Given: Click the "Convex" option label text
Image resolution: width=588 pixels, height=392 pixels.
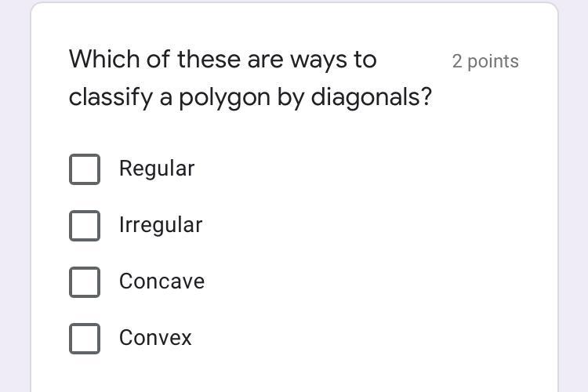Looking at the screenshot, I should [156, 338].
